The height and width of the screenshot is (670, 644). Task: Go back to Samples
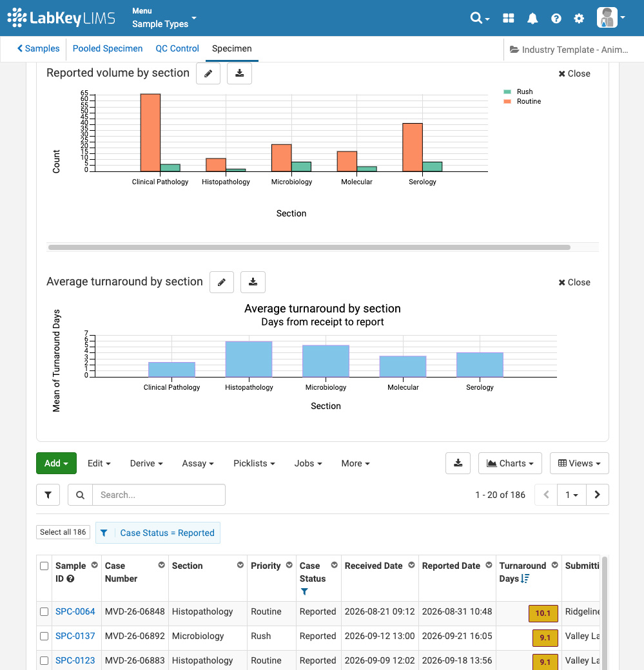(x=38, y=48)
